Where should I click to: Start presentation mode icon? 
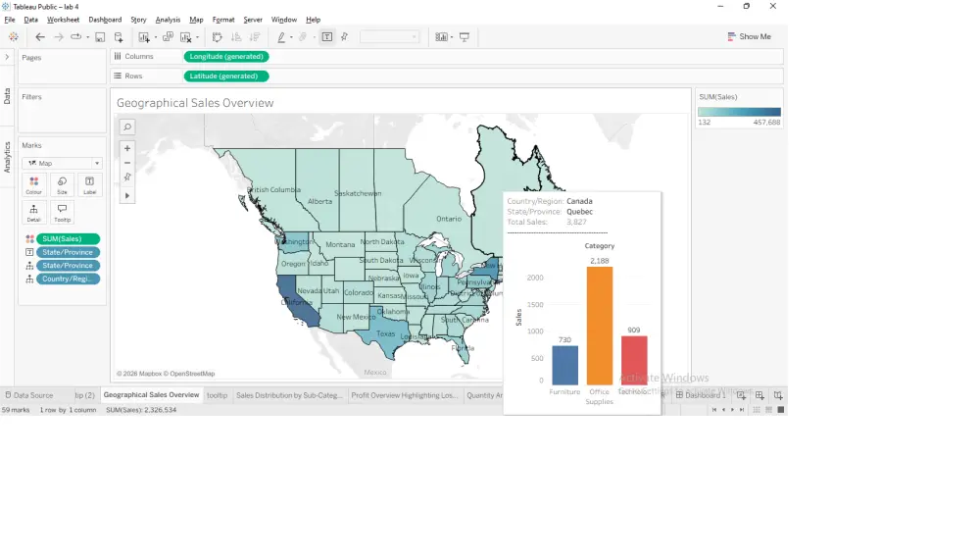pyautogui.click(x=465, y=37)
